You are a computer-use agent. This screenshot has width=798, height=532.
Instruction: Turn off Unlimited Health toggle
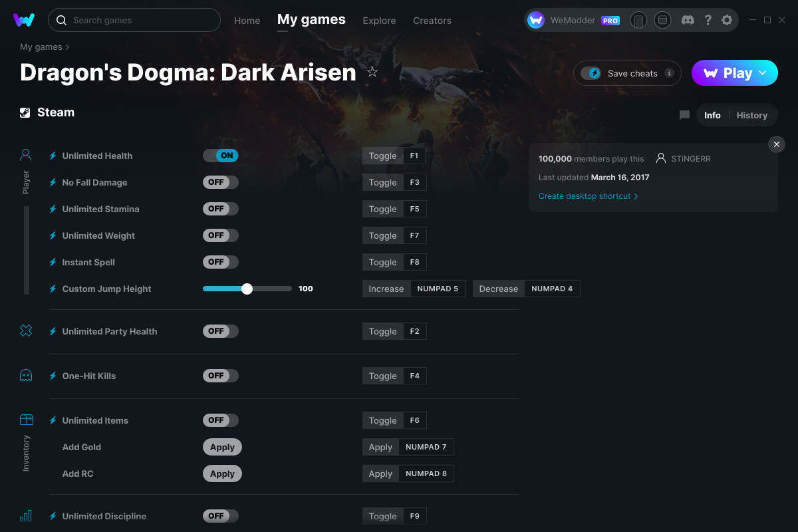tap(221, 156)
